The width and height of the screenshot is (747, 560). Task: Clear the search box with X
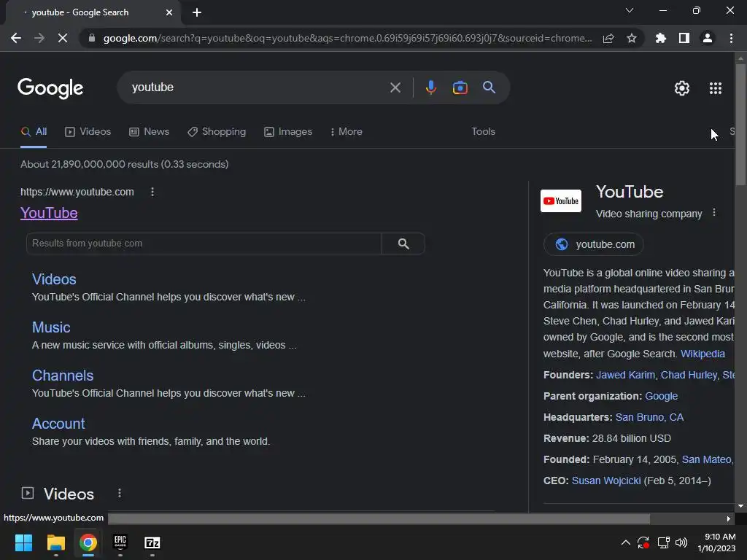click(x=395, y=87)
